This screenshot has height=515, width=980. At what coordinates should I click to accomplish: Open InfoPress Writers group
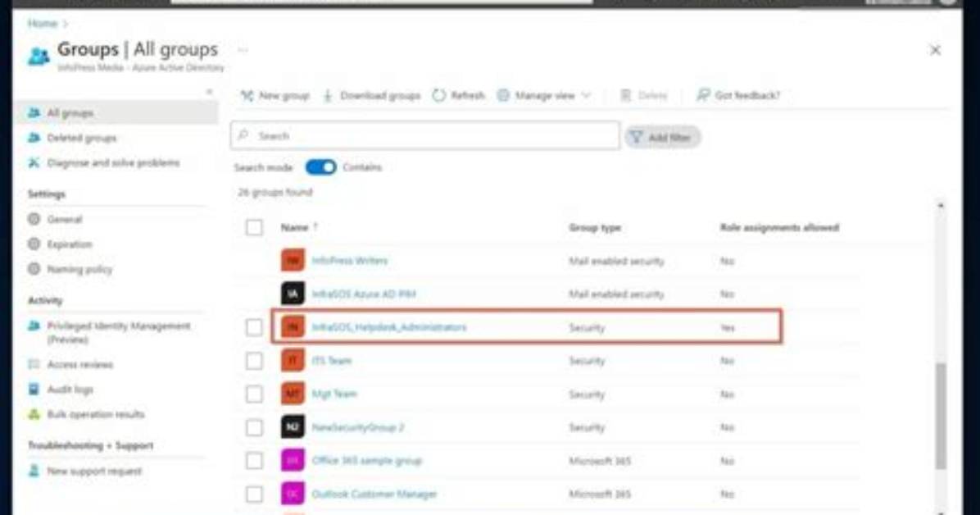(349, 260)
